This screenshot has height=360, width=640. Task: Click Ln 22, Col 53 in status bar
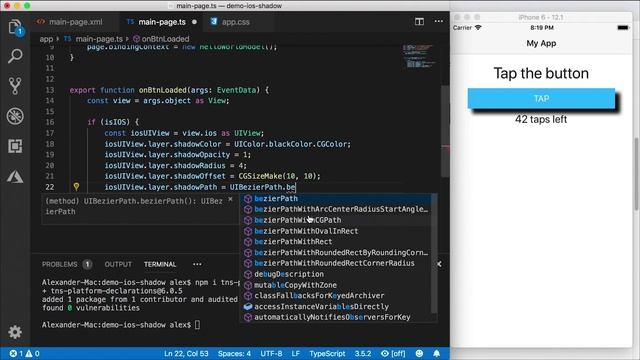(x=186, y=353)
